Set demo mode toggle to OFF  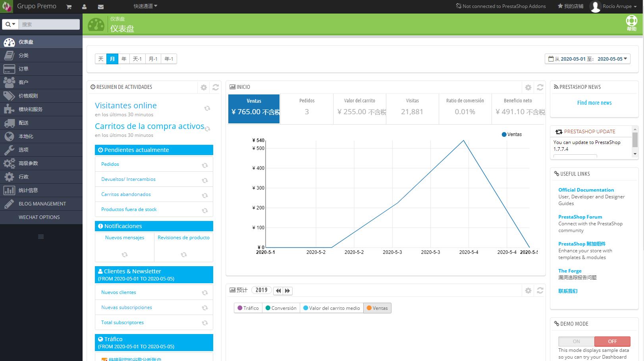[612, 341]
